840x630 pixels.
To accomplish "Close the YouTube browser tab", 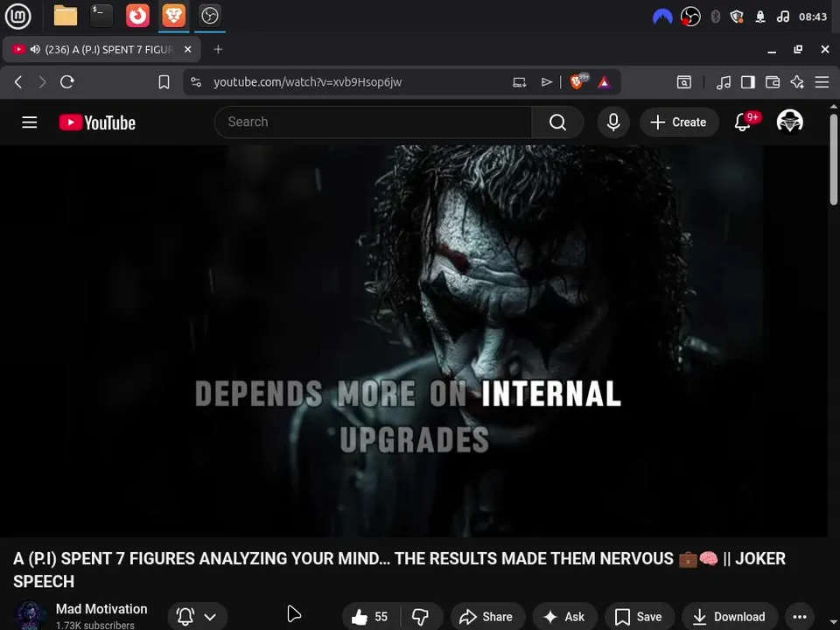I will 187,49.
